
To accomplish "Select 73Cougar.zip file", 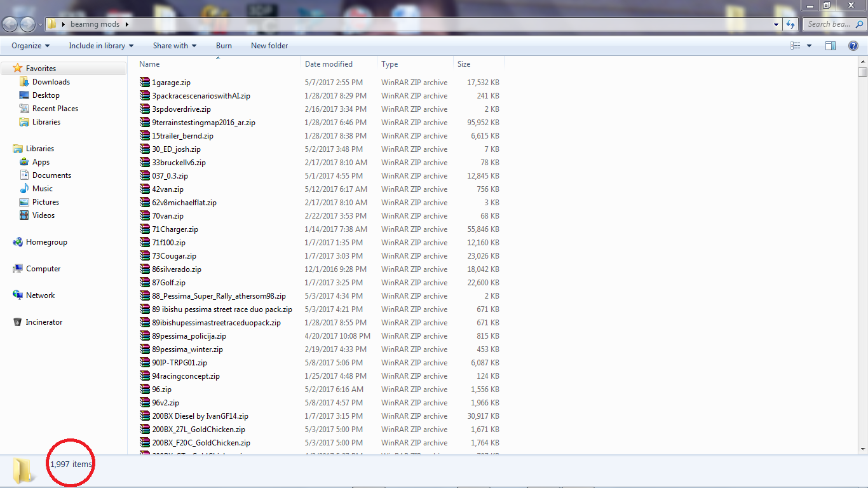I will (174, 256).
